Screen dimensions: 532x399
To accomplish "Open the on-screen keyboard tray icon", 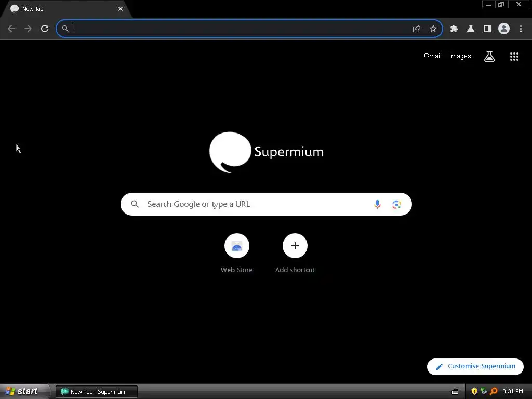I will [x=455, y=392].
